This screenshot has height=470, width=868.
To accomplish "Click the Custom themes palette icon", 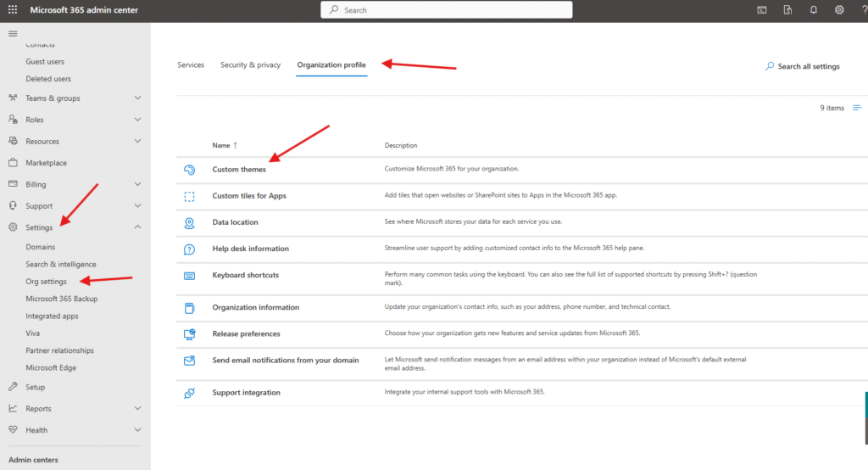I will [190, 170].
